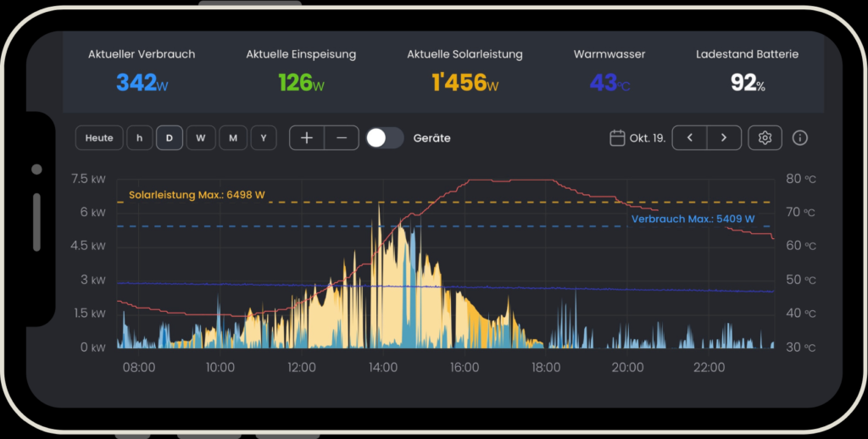
Task: Select the 'h' hourly view
Action: 140,138
